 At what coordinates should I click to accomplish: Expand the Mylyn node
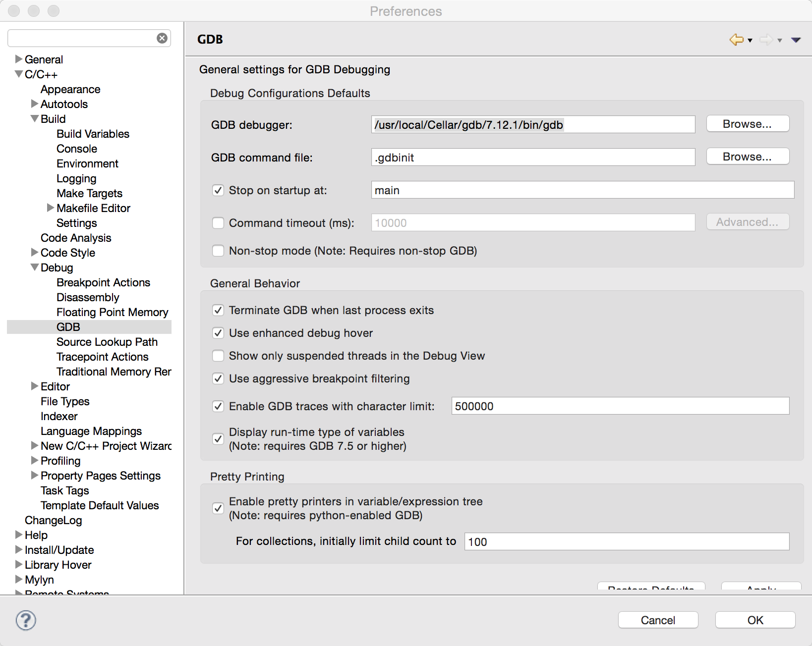[19, 579]
